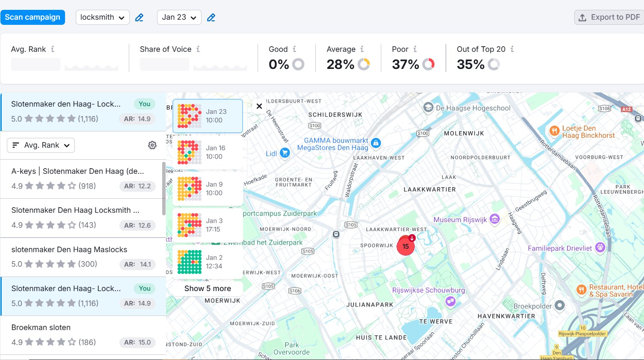Click the Average 28% donut chart
The height and width of the screenshot is (360, 644).
point(364,64)
